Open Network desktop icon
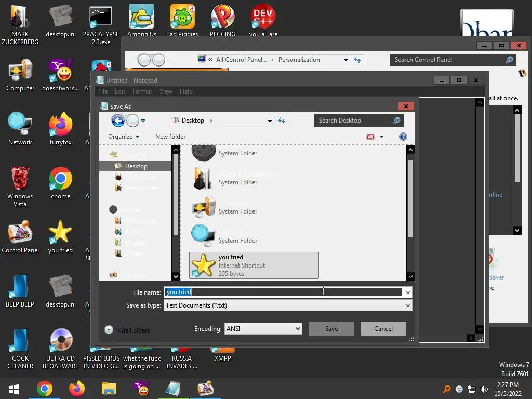This screenshot has width=532, height=399. click(x=20, y=129)
